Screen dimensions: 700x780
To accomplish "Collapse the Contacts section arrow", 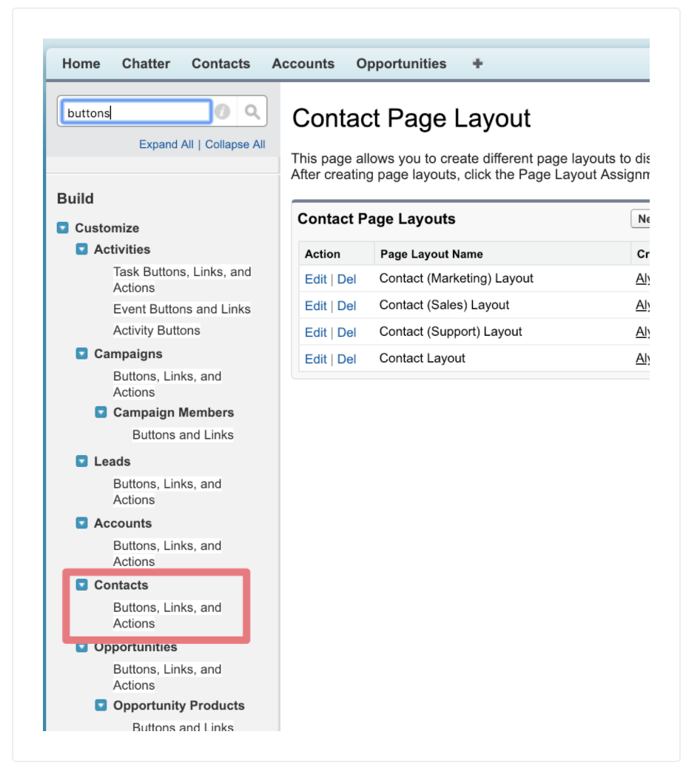I will [x=82, y=585].
